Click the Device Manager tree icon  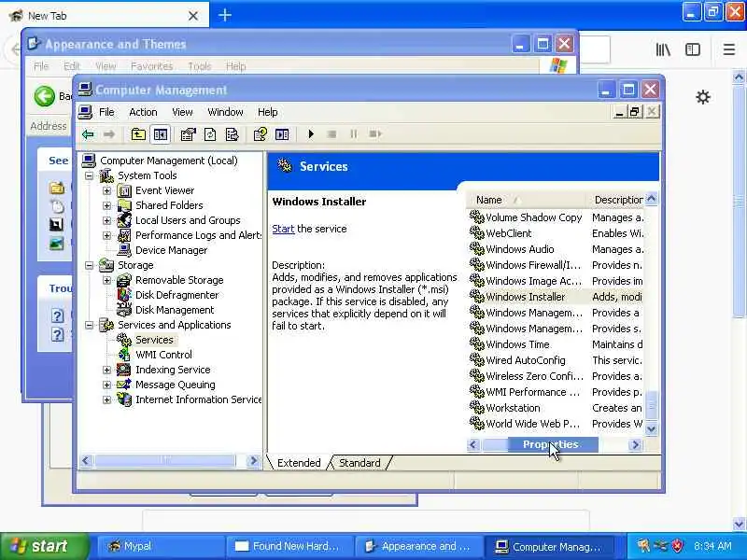124,250
